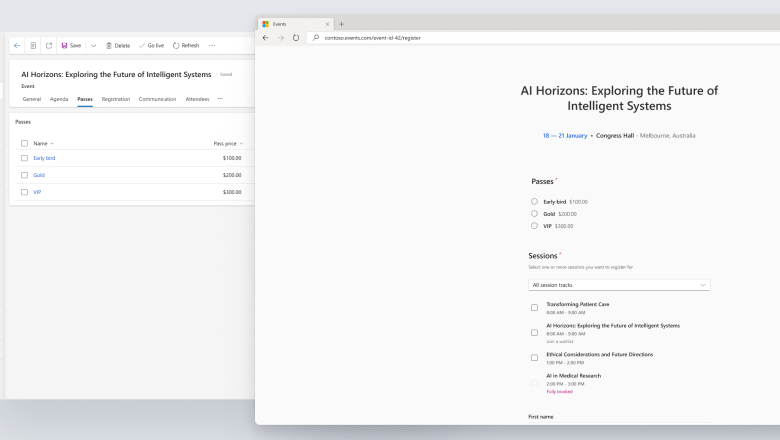
Task: Go back in the browser
Action: [266, 38]
